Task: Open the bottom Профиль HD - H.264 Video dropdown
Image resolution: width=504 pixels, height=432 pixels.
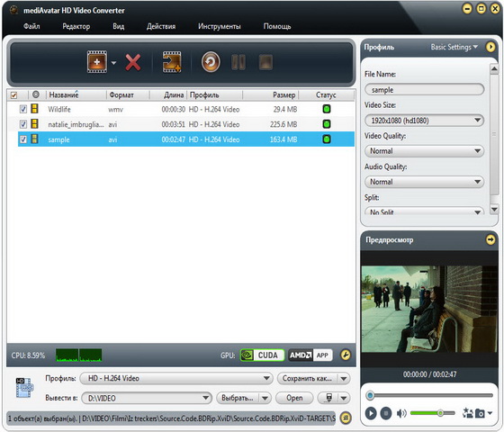Action: 176,378
